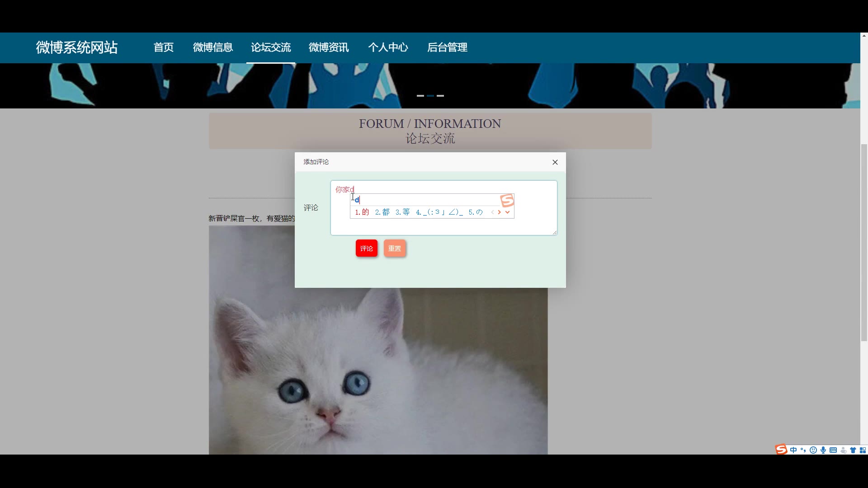This screenshot has width=868, height=488.
Task: Toggle Chinese/English mode '中' in IME bar
Action: tap(793, 450)
